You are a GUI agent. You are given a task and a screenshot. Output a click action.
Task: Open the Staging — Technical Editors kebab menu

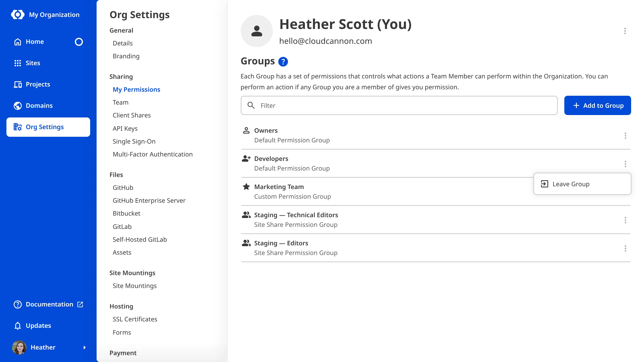point(625,220)
